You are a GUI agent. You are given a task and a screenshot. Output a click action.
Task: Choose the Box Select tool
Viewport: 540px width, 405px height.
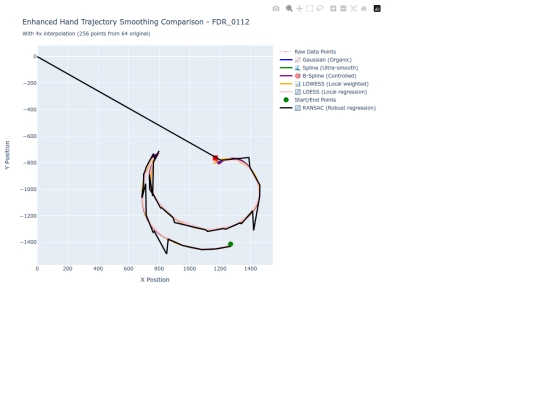point(309,9)
